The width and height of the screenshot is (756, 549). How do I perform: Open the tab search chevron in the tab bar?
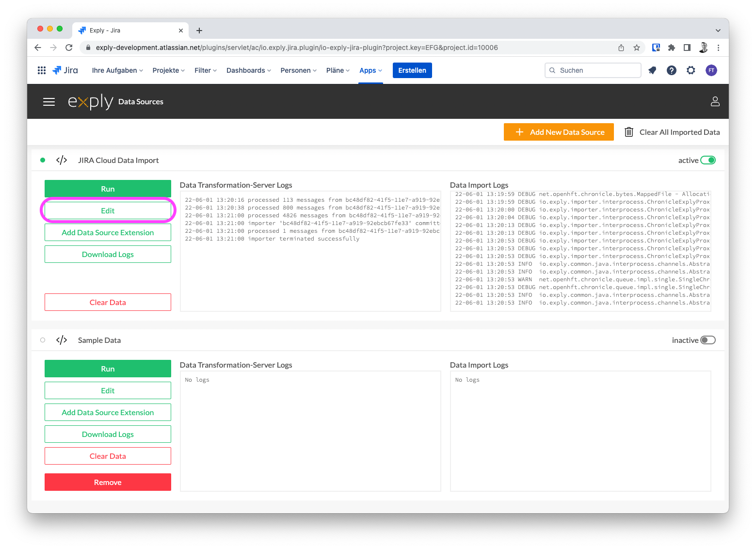[718, 31]
